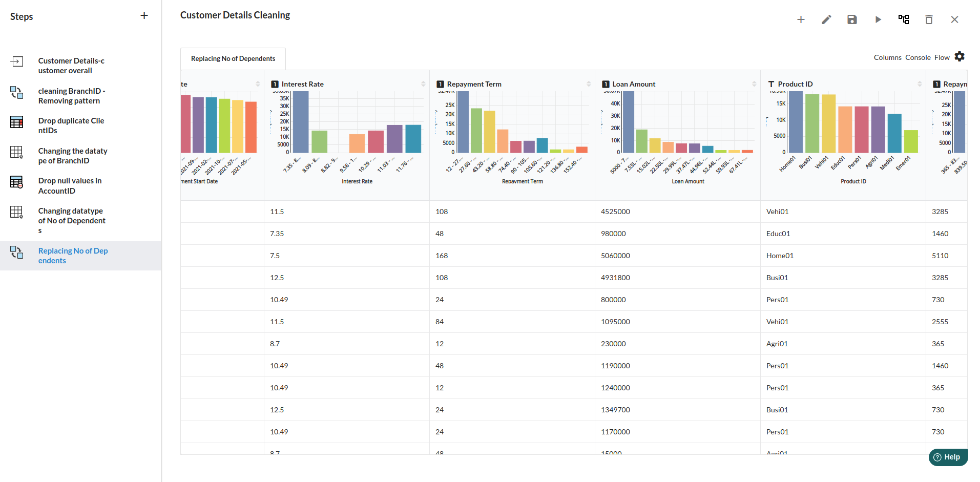Sort the Repayment Term column
980x482 pixels.
click(589, 84)
